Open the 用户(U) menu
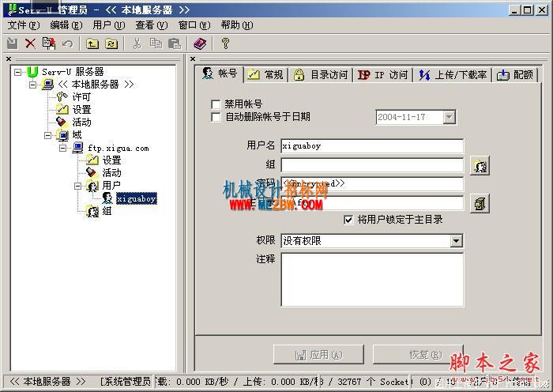553x392 pixels. click(109, 25)
